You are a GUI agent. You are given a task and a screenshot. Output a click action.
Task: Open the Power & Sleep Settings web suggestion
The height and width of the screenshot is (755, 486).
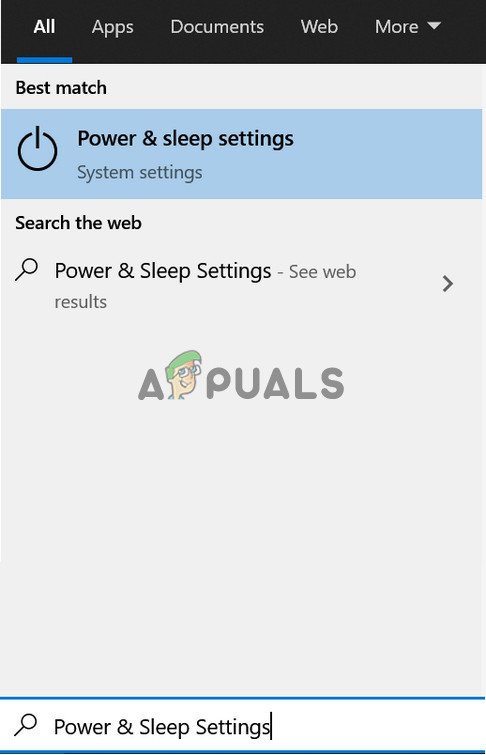pyautogui.click(x=235, y=284)
